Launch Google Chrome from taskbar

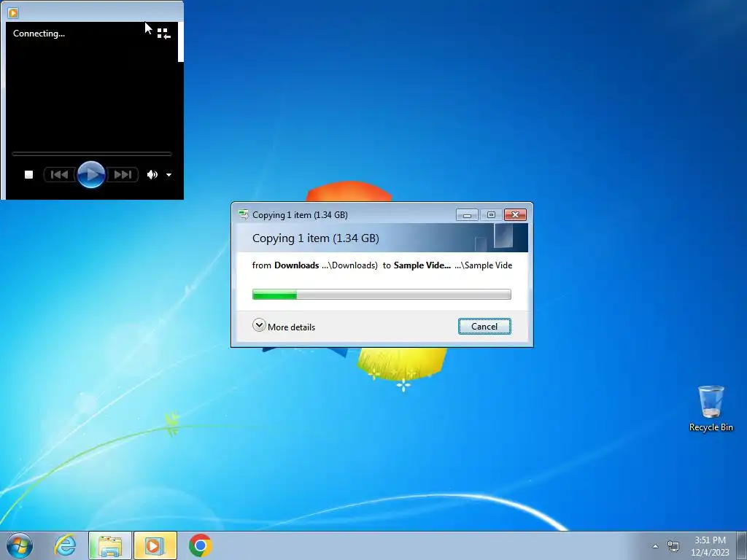coord(200,545)
